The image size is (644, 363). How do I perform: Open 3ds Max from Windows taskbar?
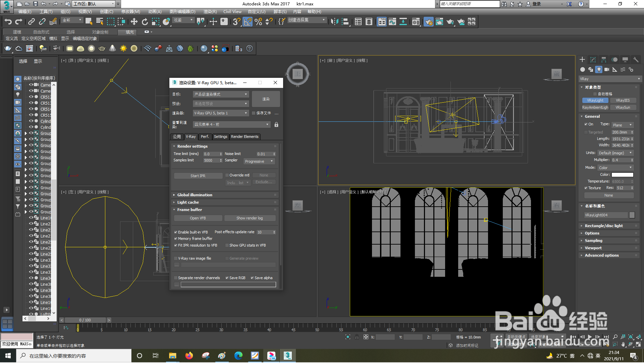[x=288, y=356]
